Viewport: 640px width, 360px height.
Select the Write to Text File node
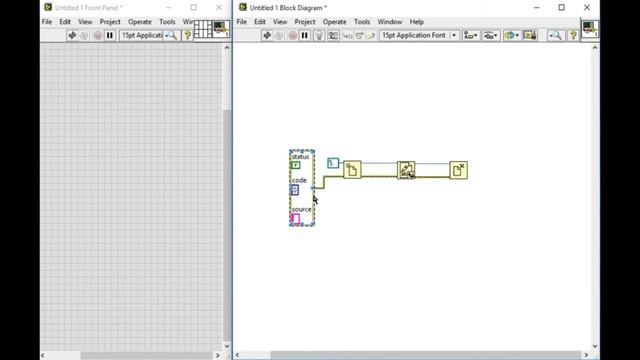(x=406, y=170)
